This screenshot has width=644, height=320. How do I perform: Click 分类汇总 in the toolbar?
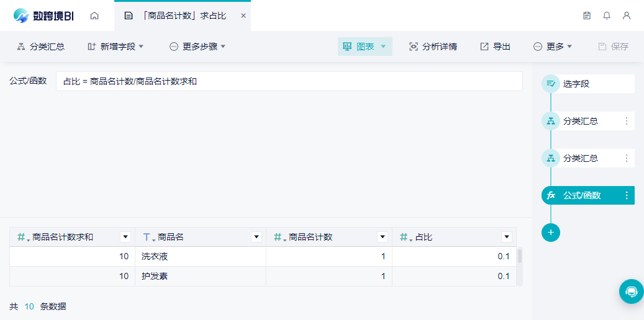click(x=40, y=47)
